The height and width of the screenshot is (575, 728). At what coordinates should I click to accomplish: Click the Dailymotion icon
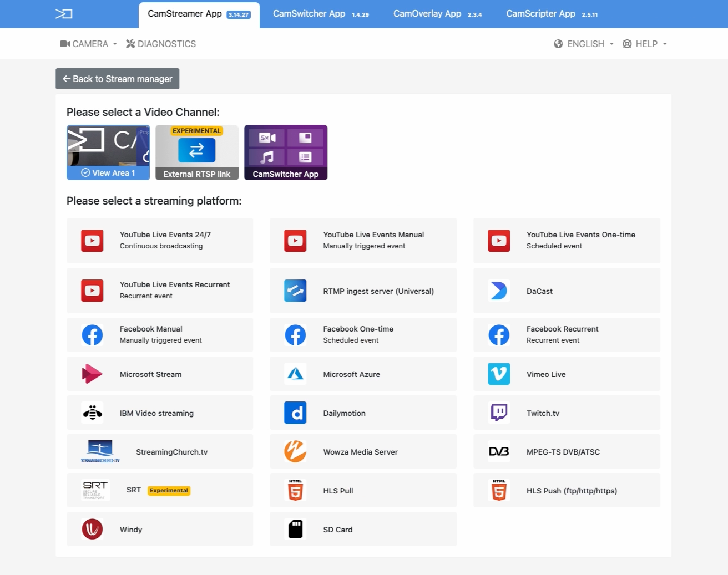coord(295,413)
